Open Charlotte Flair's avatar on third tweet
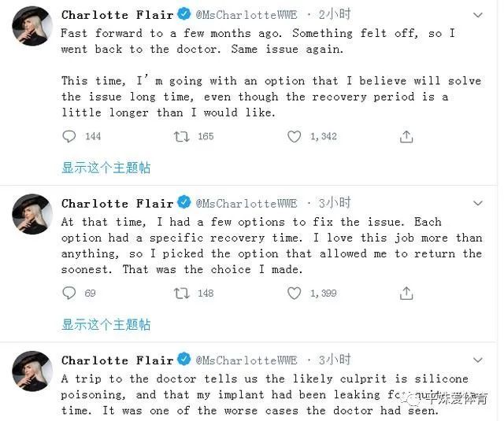The width and height of the screenshot is (504, 421). point(32,371)
